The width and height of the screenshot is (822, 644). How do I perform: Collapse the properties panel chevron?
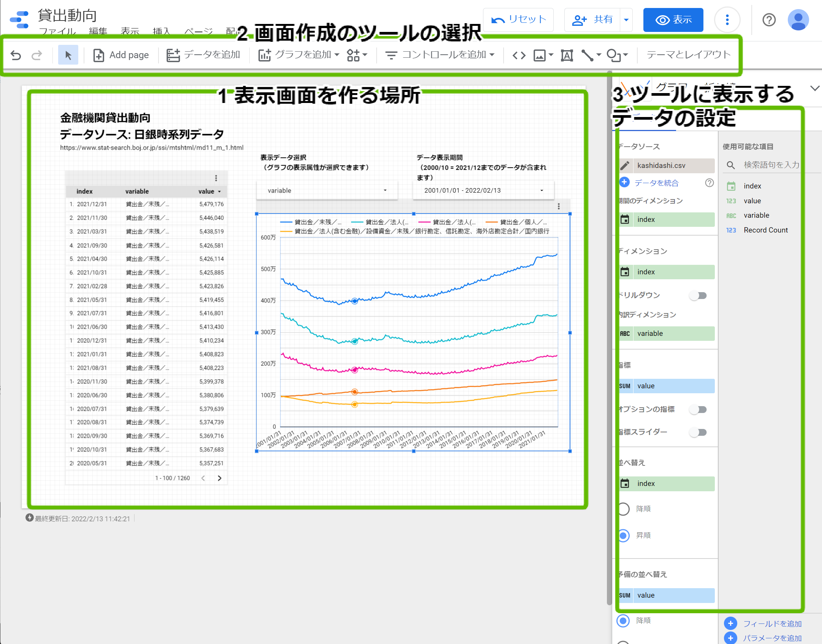tap(814, 89)
